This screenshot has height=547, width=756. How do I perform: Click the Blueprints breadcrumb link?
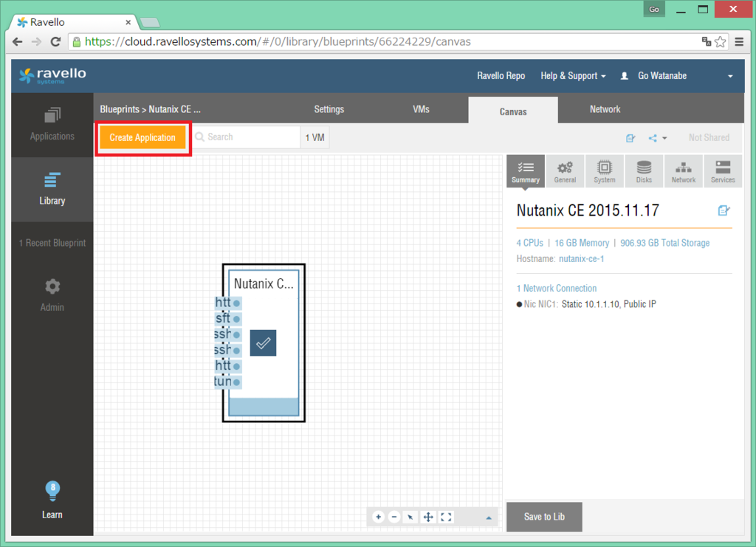120,109
